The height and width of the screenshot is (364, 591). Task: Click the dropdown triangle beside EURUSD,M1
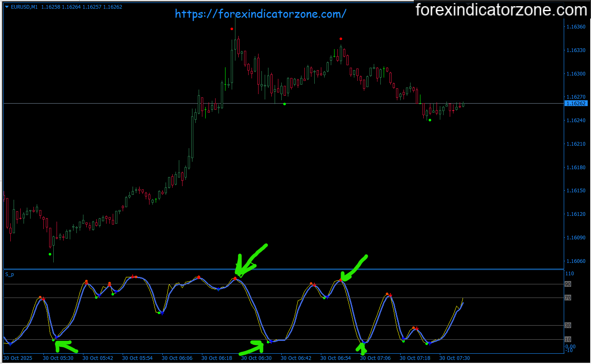tap(7, 7)
